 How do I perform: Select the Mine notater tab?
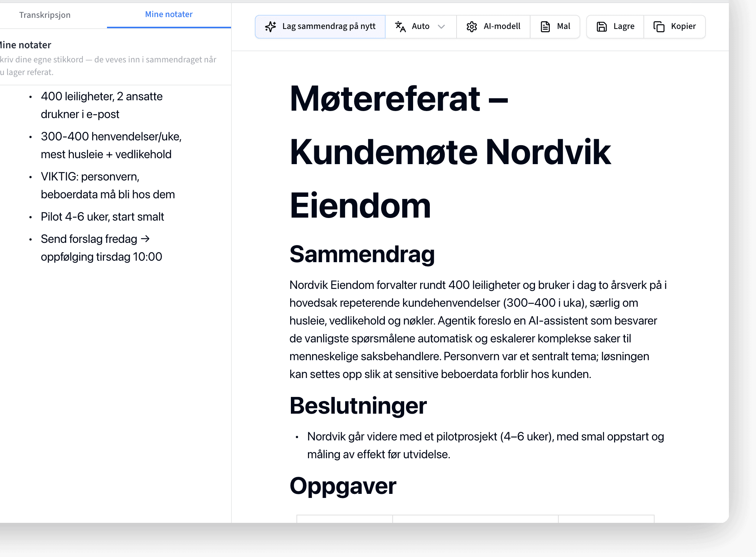(169, 14)
